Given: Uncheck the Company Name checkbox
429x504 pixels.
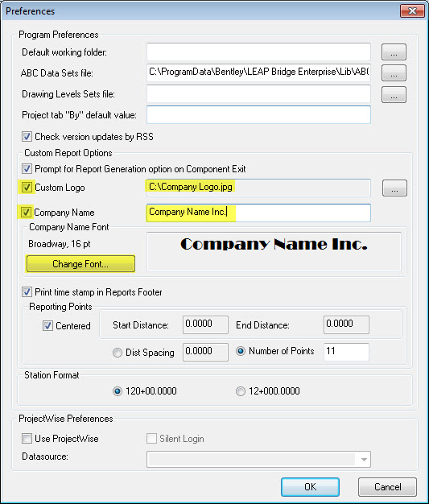Looking at the screenshot, I should tap(26, 212).
